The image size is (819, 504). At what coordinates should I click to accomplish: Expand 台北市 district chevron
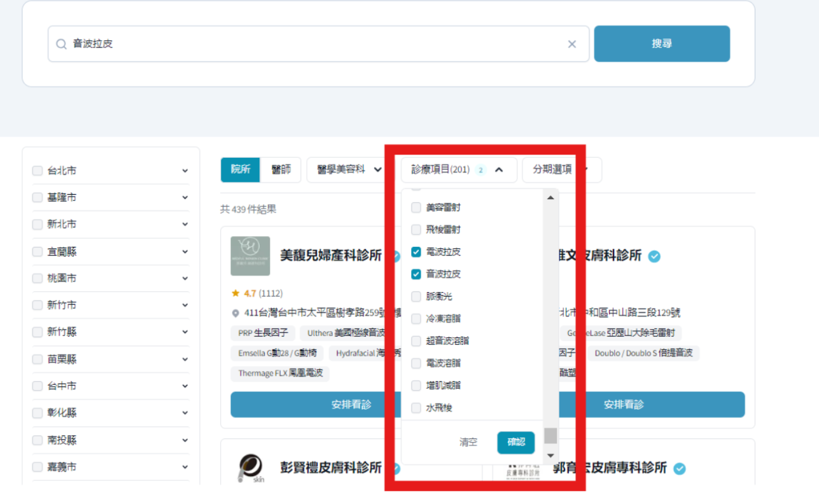(x=185, y=171)
